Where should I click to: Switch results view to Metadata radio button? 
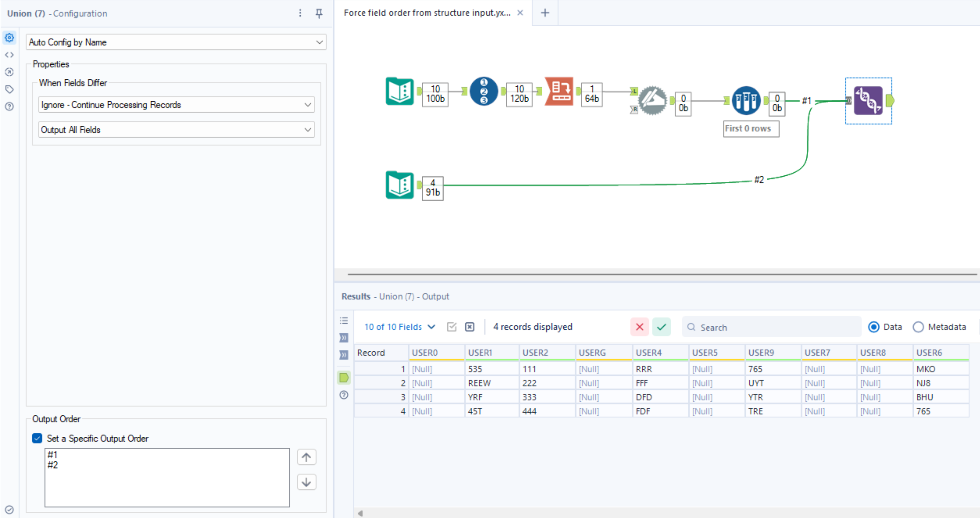919,327
